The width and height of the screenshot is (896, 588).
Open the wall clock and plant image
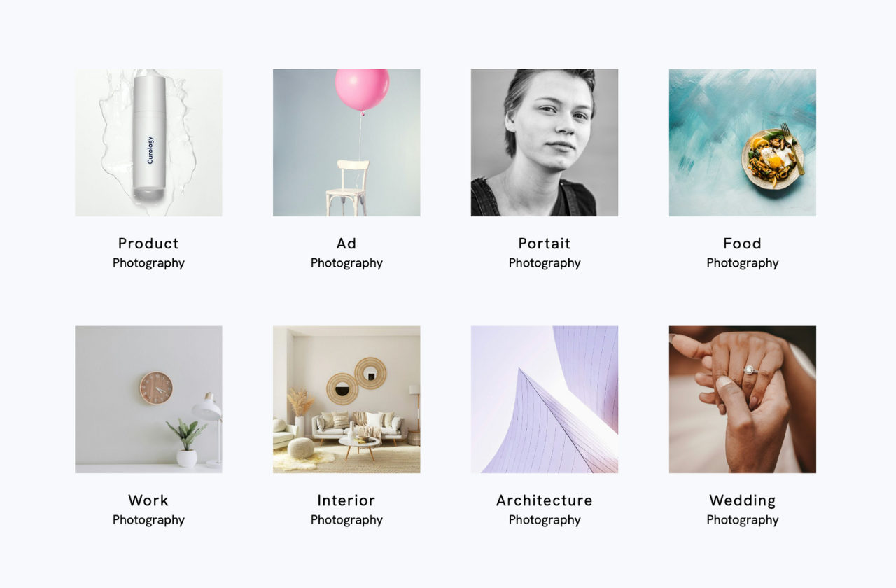pyautogui.click(x=148, y=400)
